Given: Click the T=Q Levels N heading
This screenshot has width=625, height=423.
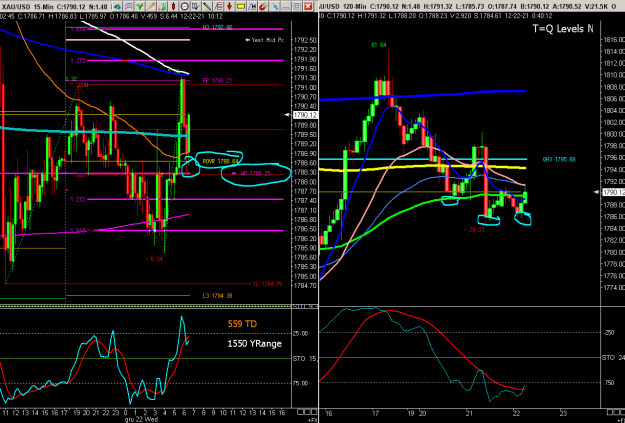Looking at the screenshot, I should coord(563,28).
